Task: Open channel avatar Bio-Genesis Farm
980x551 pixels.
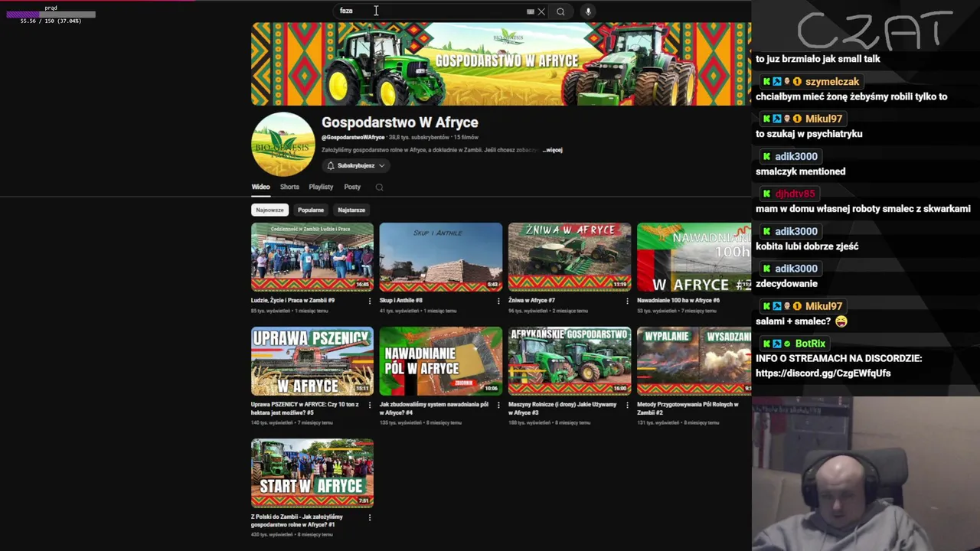Action: (283, 145)
